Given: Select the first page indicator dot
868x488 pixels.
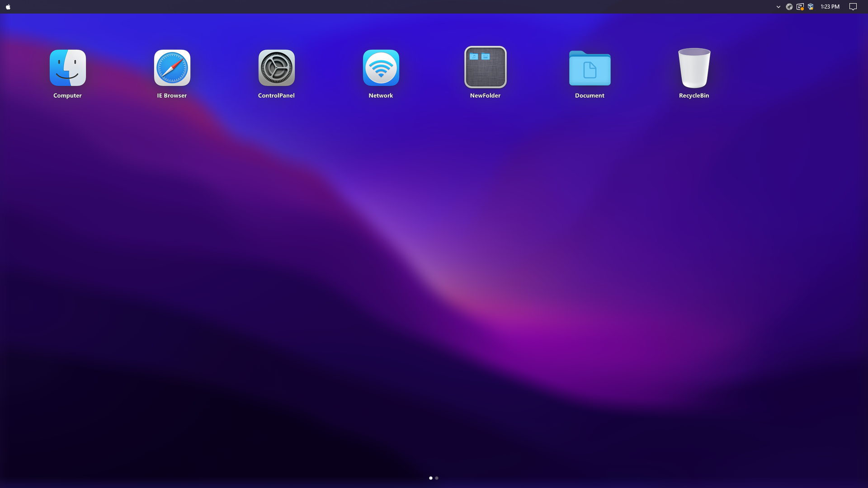Looking at the screenshot, I should (x=431, y=478).
